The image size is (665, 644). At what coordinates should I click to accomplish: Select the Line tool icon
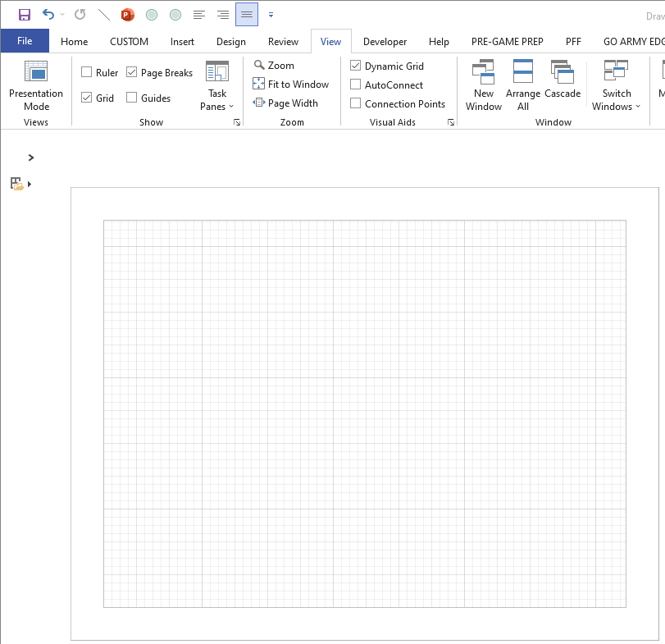103,15
